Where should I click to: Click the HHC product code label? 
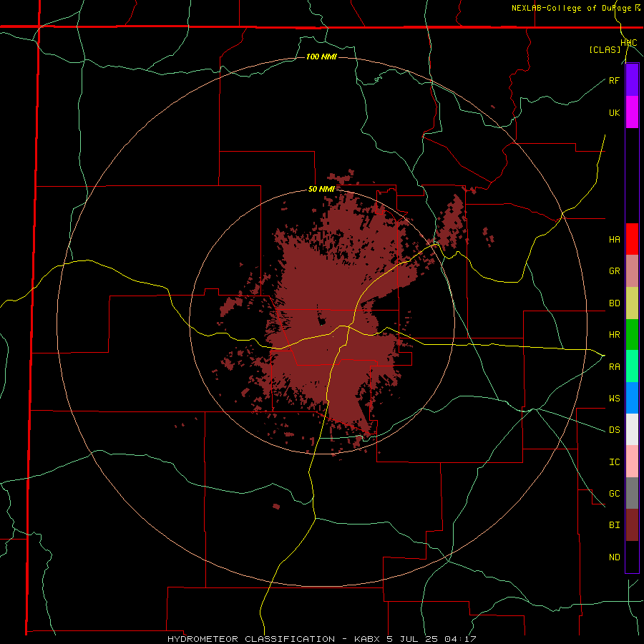click(x=629, y=43)
